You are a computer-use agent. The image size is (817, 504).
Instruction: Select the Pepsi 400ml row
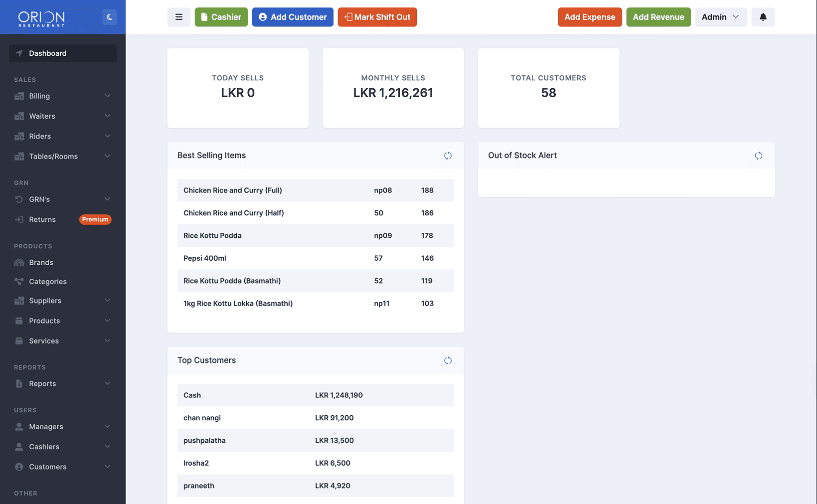pos(316,258)
